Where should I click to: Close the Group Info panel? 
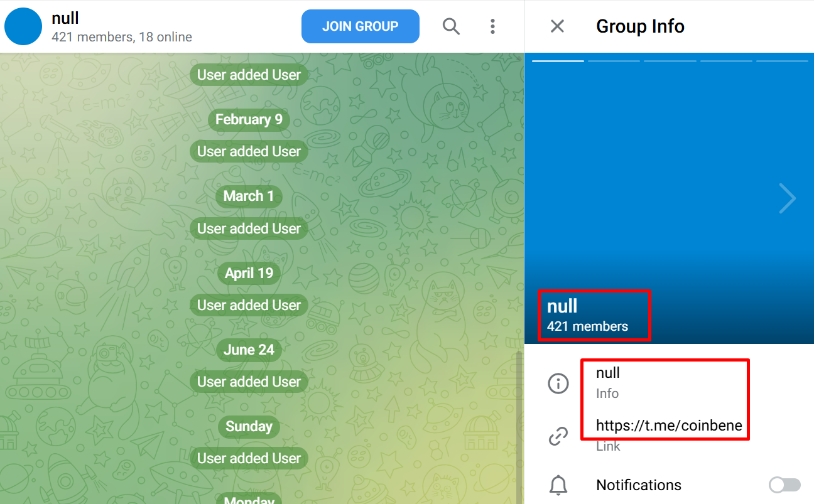pyautogui.click(x=557, y=26)
